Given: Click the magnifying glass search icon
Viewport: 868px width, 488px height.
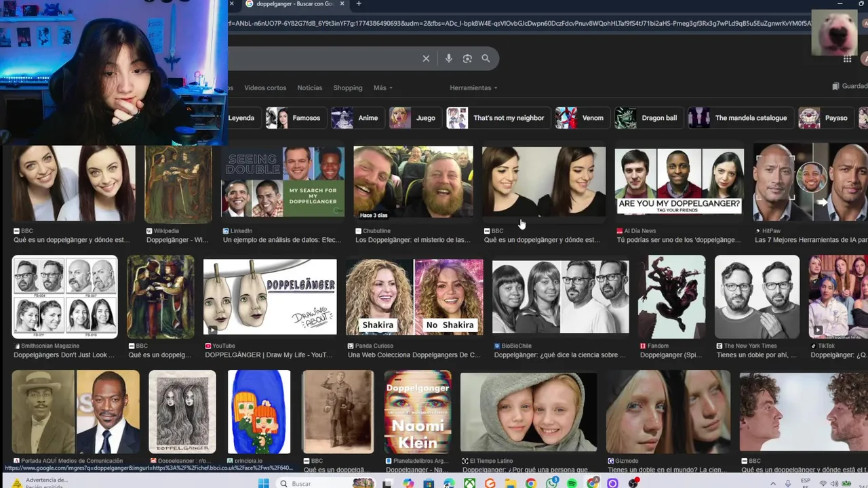Looking at the screenshot, I should point(486,59).
